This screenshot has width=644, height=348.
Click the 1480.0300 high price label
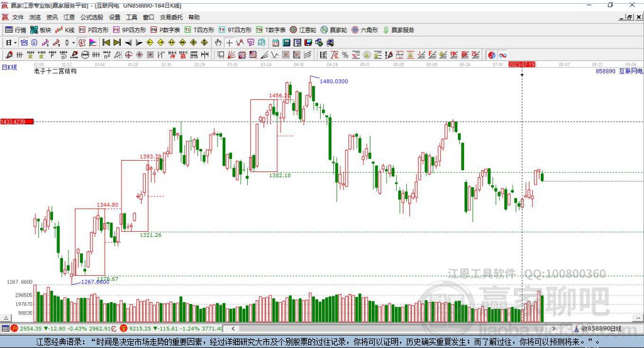click(x=334, y=81)
